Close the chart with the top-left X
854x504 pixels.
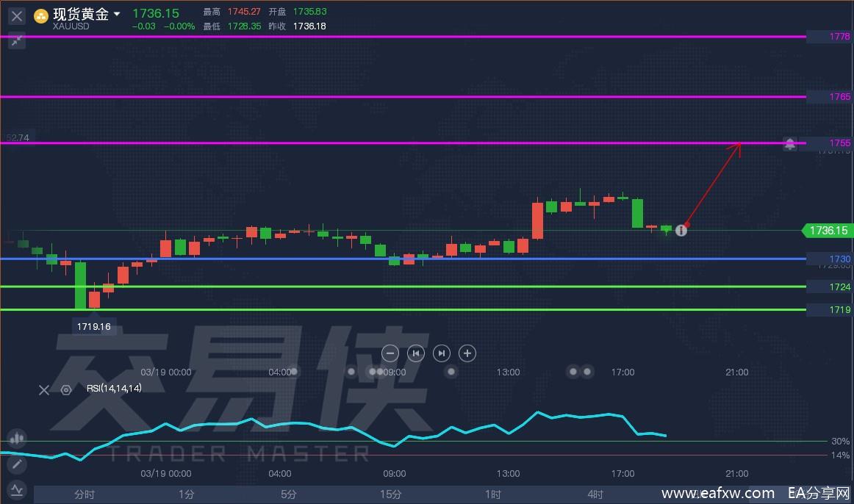point(17,15)
